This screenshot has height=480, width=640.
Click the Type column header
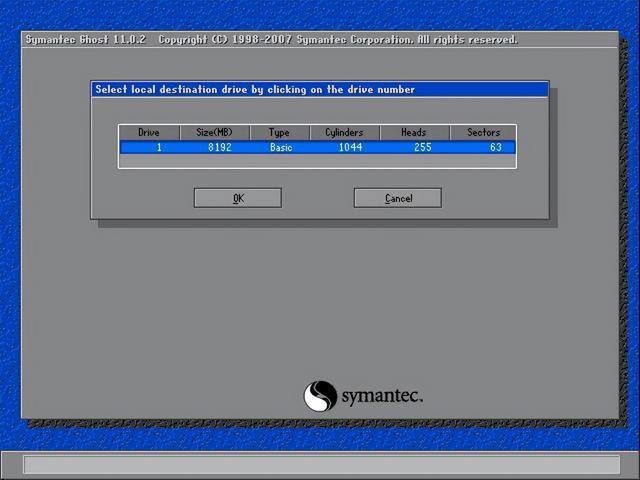click(x=280, y=133)
